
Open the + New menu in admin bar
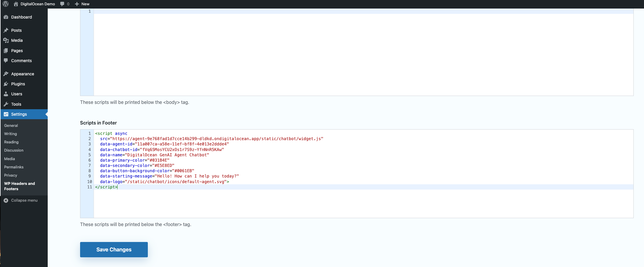pyautogui.click(x=82, y=4)
